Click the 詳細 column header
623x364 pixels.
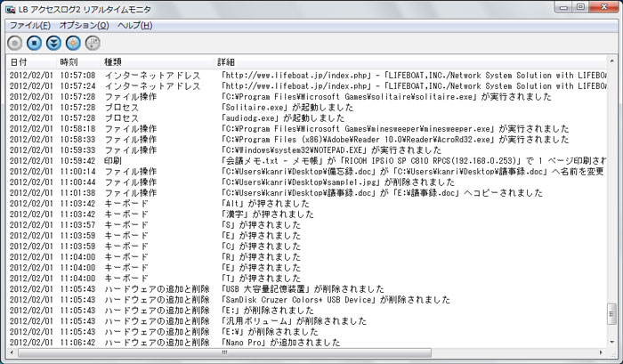tap(226, 62)
